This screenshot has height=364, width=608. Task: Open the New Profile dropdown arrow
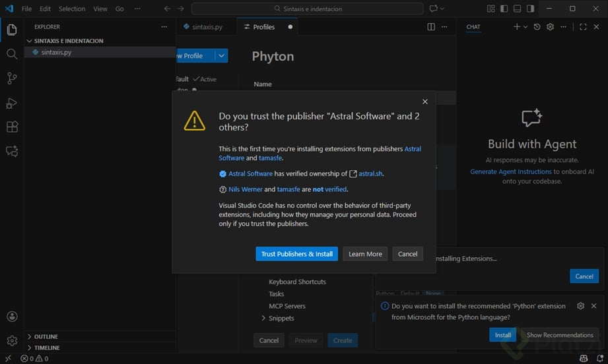tap(222, 56)
